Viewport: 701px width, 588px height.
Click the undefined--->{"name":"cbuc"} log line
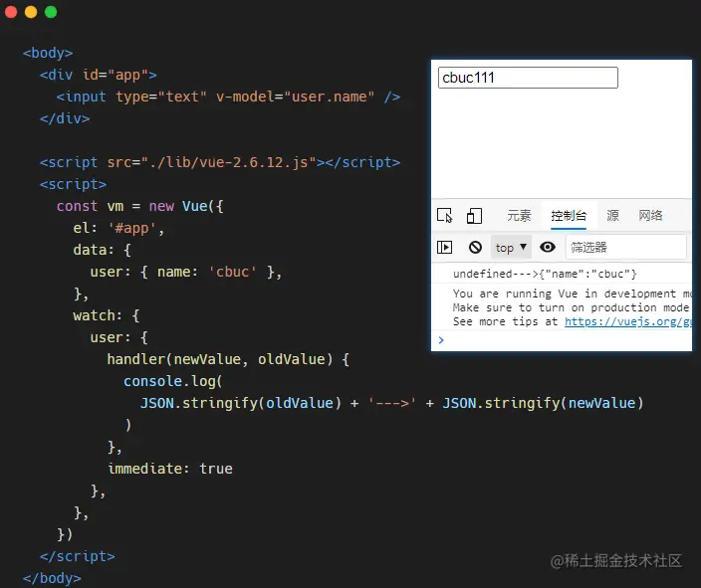point(545,274)
